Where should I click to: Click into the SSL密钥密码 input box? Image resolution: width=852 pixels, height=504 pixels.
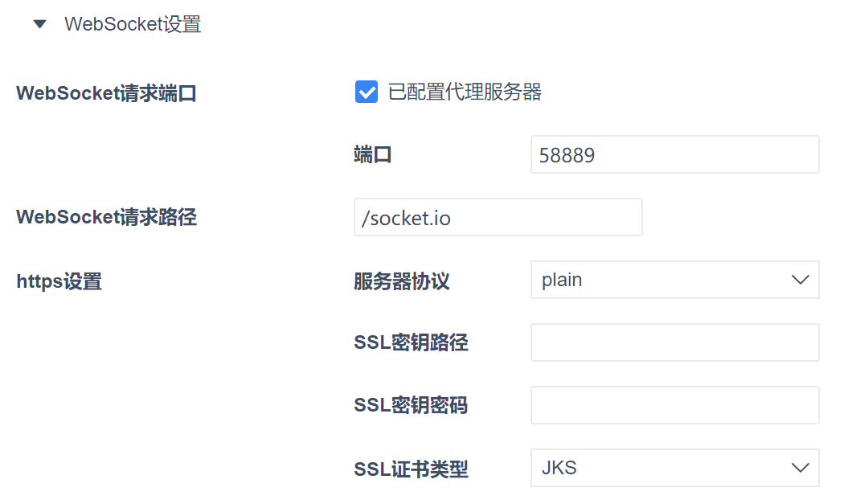674,405
